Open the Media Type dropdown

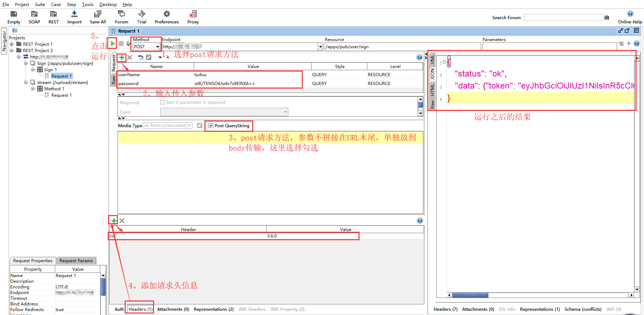190,125
